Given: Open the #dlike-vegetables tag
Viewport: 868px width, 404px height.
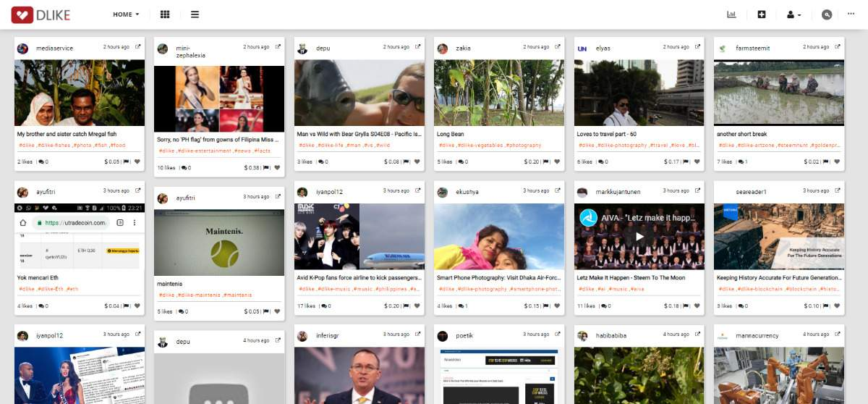Looking at the screenshot, I should click(480, 146).
